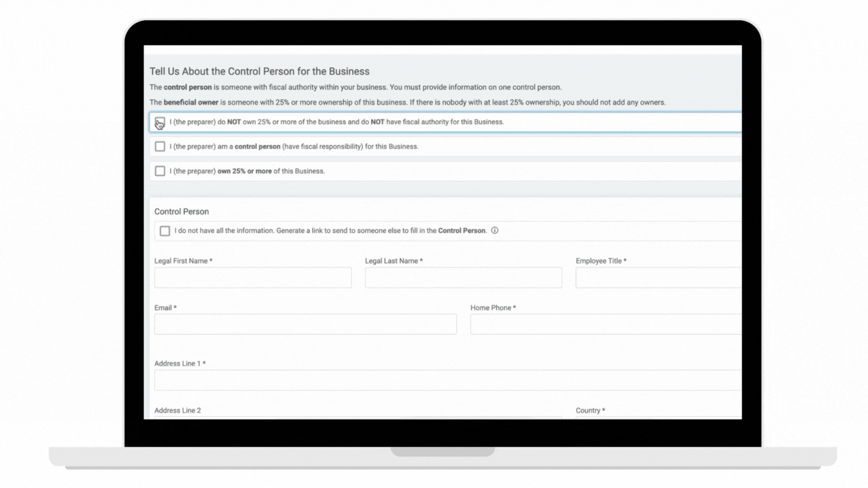Click the 'Address Line 1 *' label

click(180, 364)
